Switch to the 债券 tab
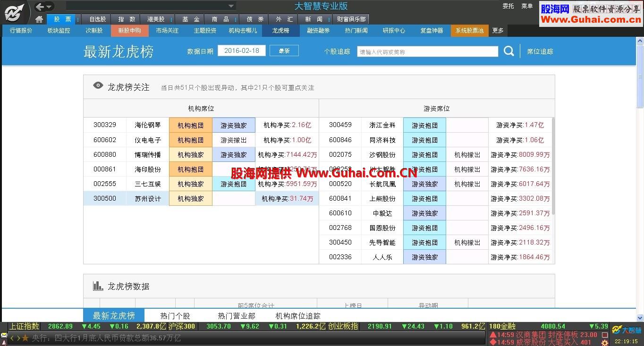This screenshot has height=346, width=644. [255, 19]
